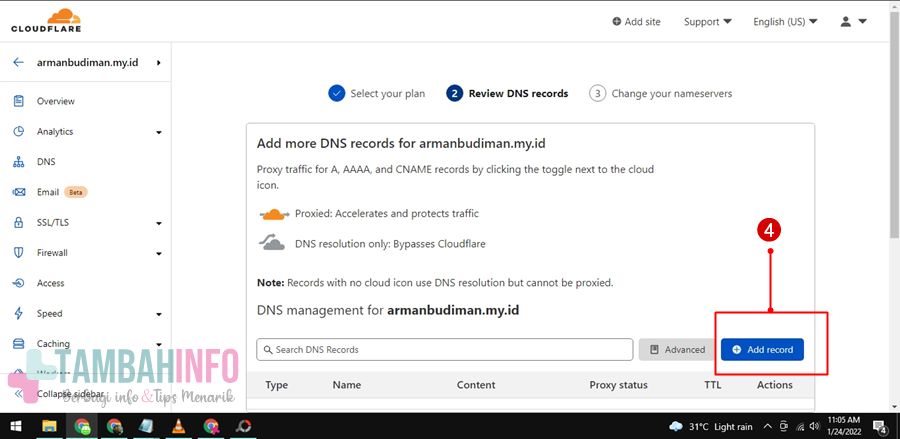
Task: Go to the DNS sidebar page
Action: (46, 162)
